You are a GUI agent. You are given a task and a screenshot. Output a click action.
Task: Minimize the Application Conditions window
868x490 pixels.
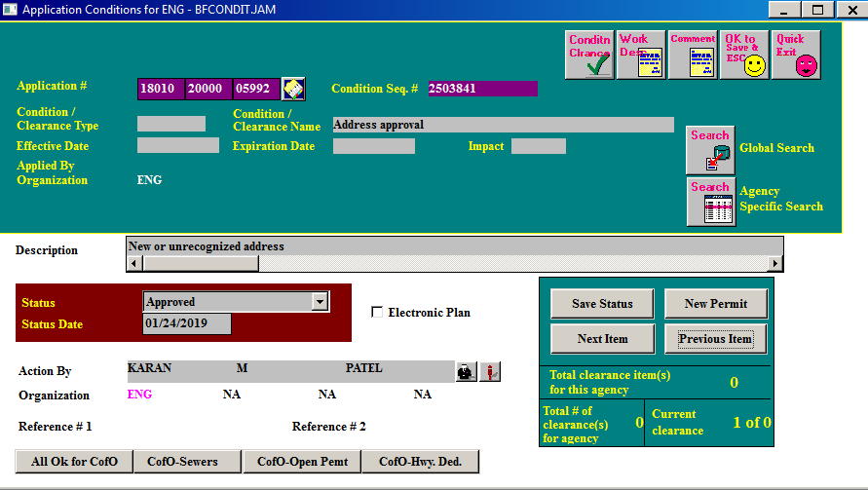click(784, 10)
